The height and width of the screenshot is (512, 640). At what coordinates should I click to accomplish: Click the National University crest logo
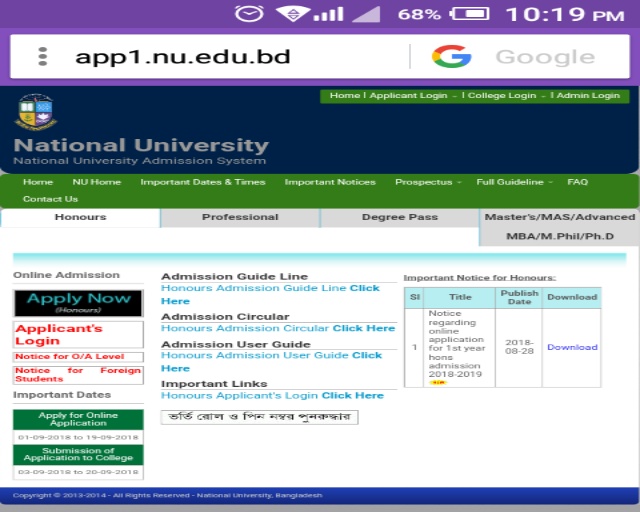36,112
